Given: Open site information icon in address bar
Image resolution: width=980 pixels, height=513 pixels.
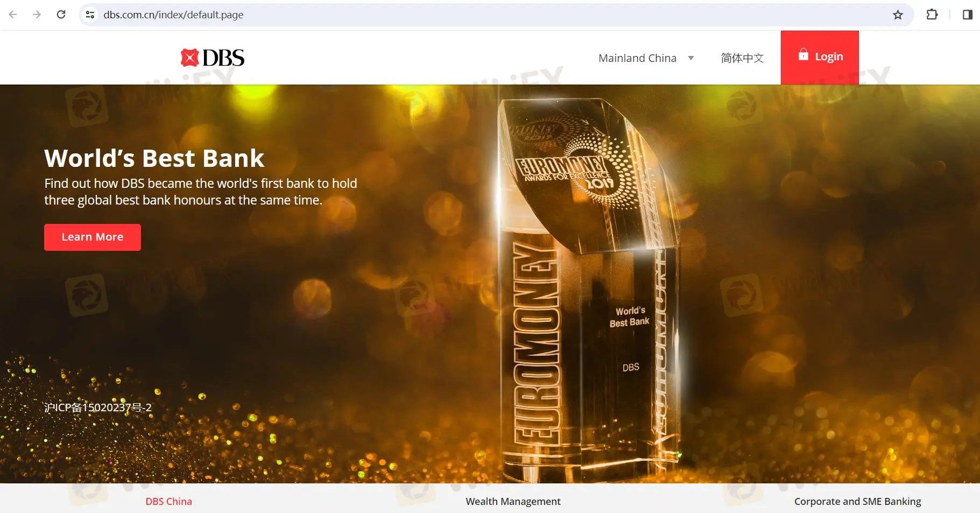Looking at the screenshot, I should (x=90, y=15).
